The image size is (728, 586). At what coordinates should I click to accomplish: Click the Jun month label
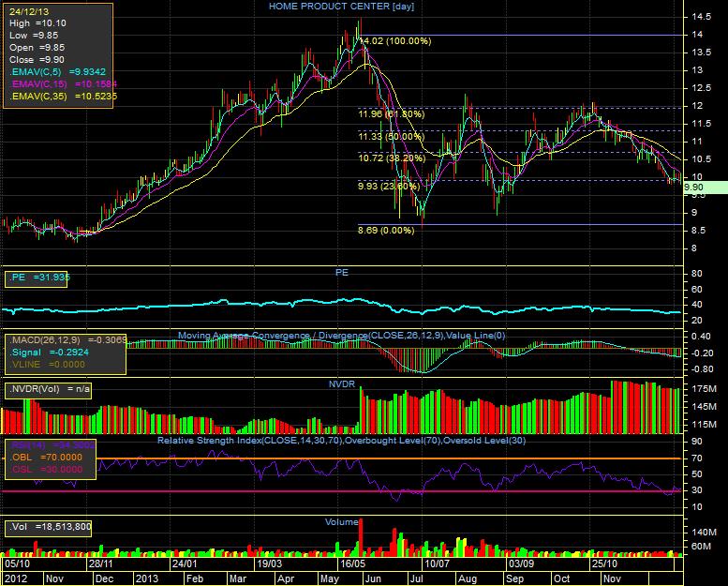(x=373, y=578)
